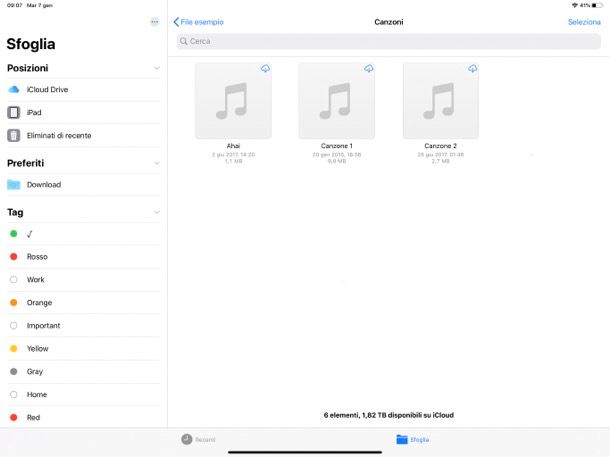
Task: Click the trash icon for Eliminati di recente
Action: 14,135
